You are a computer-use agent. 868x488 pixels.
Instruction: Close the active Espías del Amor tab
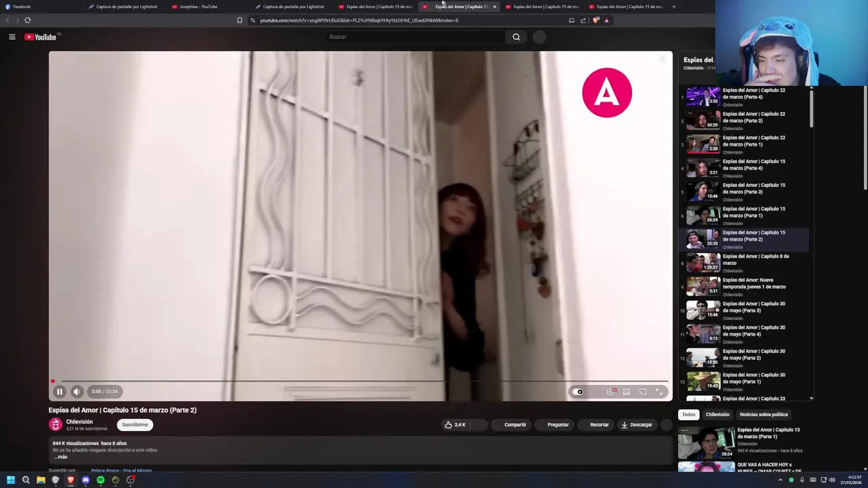pyautogui.click(x=494, y=7)
